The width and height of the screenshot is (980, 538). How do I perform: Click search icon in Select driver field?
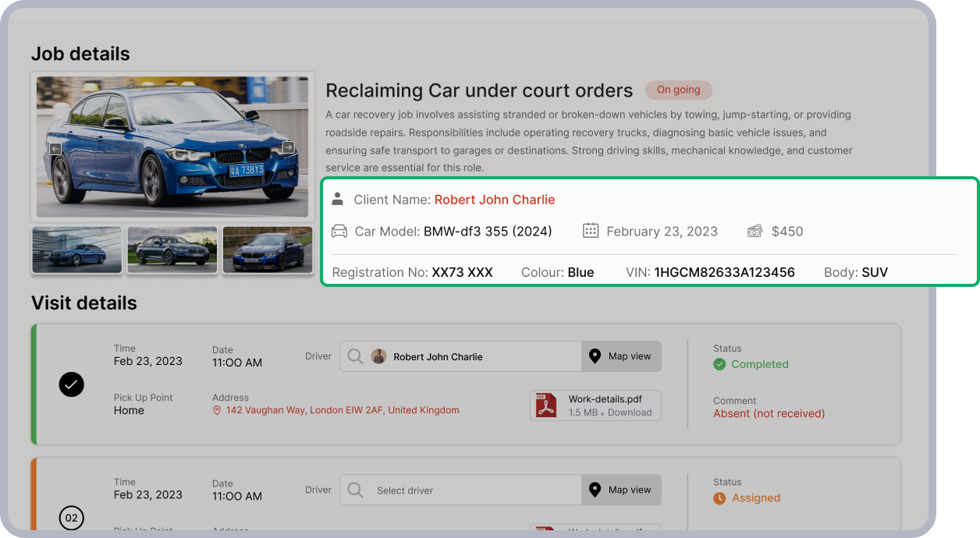tap(355, 490)
